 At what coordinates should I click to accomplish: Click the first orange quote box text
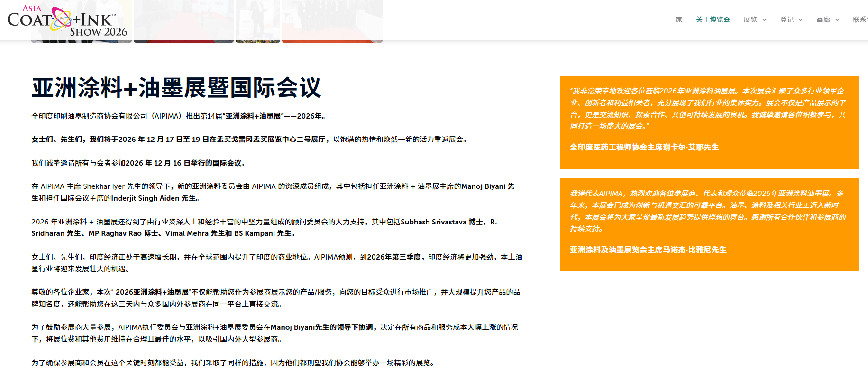(x=708, y=108)
